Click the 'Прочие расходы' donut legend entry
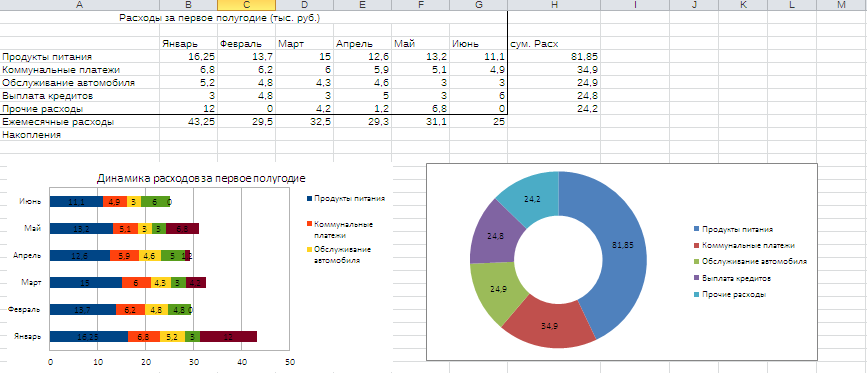 [730, 295]
